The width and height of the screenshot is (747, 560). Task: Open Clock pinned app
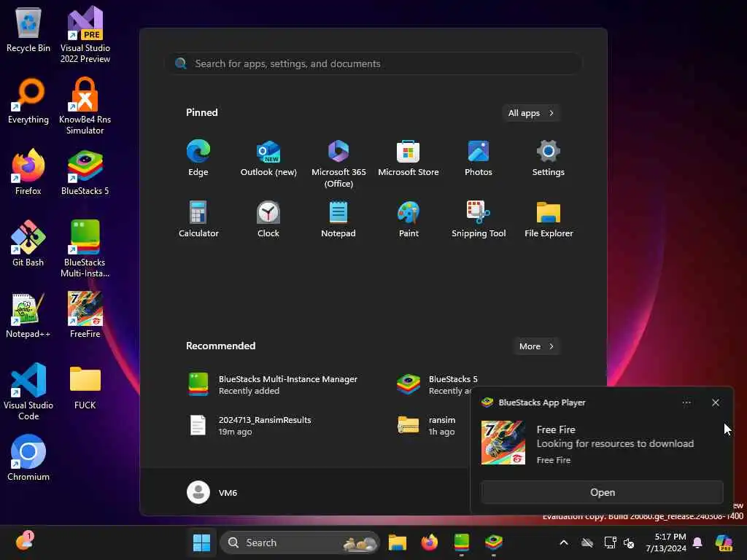click(268, 219)
